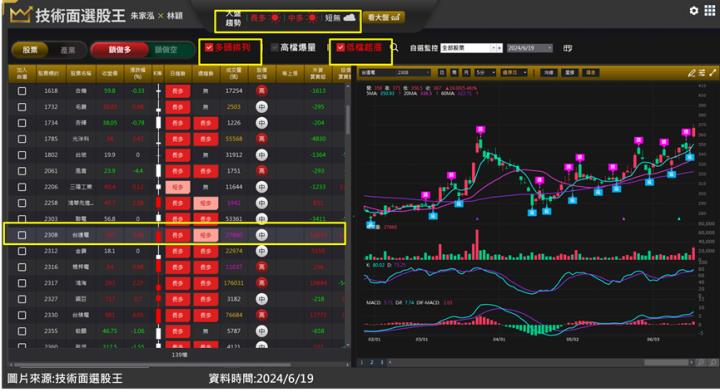Switch to the 股票 tab

point(30,50)
